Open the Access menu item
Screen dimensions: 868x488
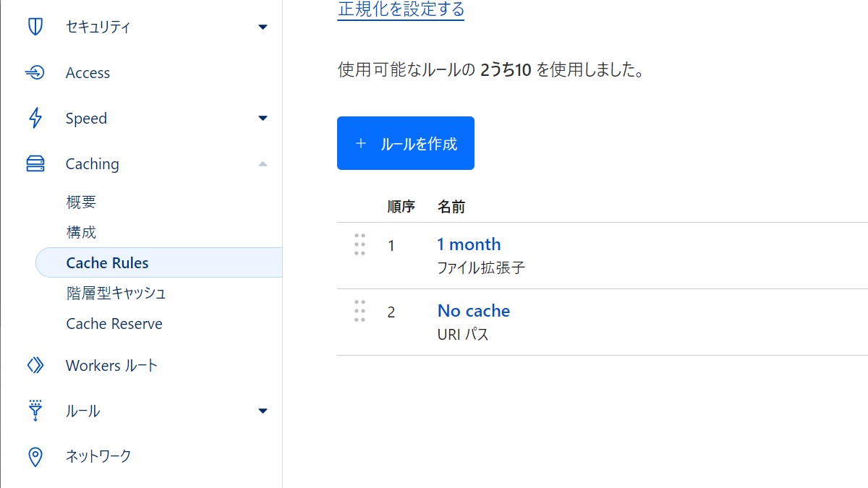[88, 73]
